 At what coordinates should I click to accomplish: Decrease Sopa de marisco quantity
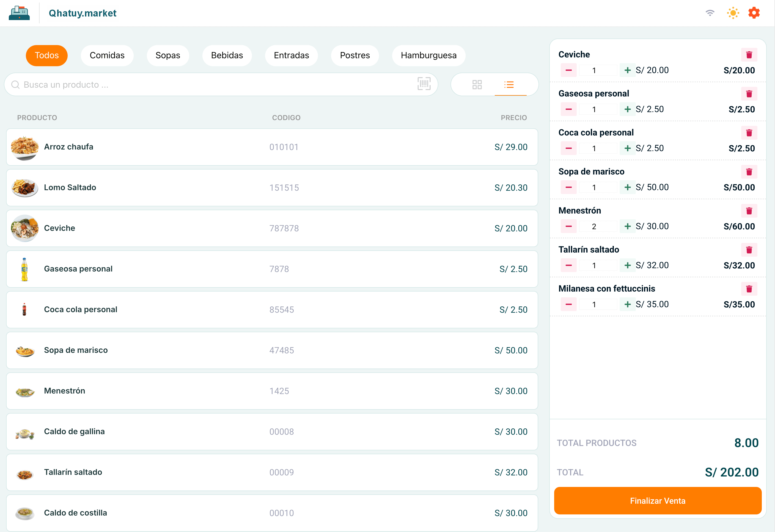[568, 187]
